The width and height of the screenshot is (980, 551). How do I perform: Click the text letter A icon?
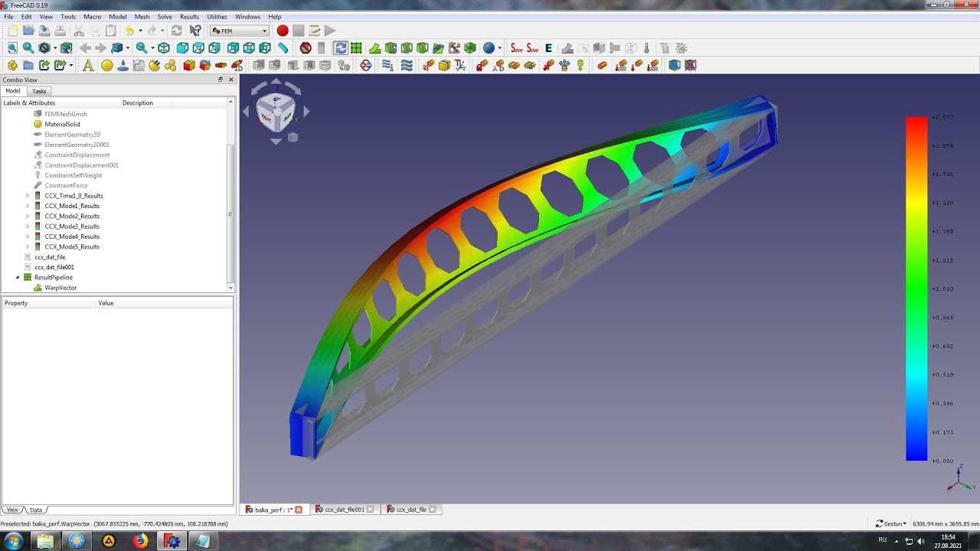tap(88, 65)
